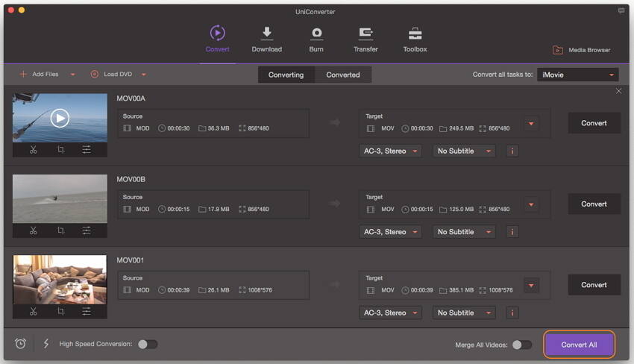The width and height of the screenshot is (634, 364).
Task: Open effects settings for MOV00B
Action: [87, 230]
